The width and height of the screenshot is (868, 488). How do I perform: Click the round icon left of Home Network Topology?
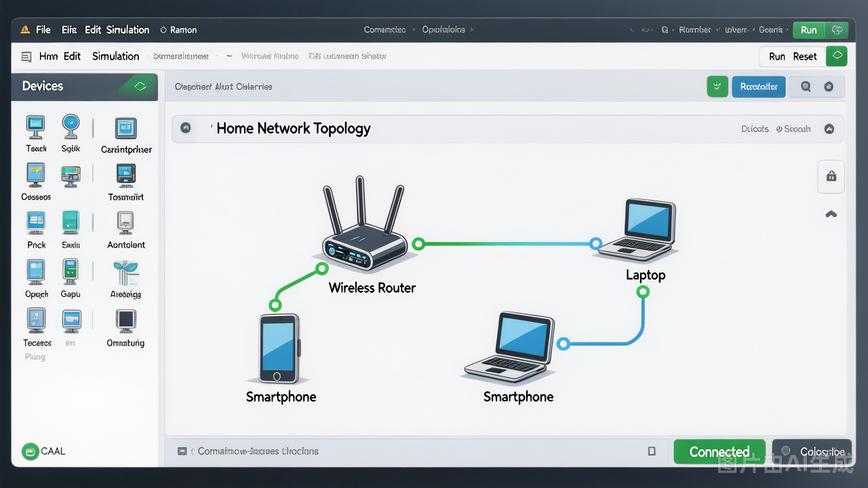pos(186,128)
